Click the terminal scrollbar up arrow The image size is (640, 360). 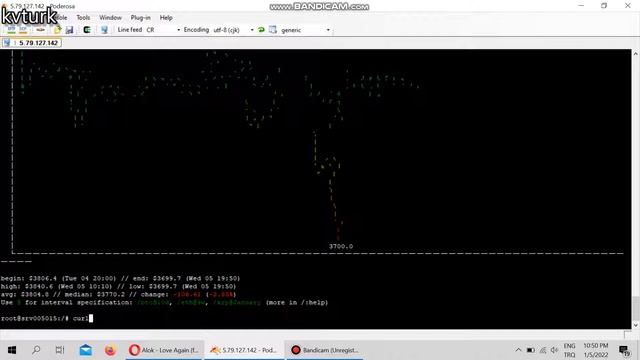tap(636, 53)
